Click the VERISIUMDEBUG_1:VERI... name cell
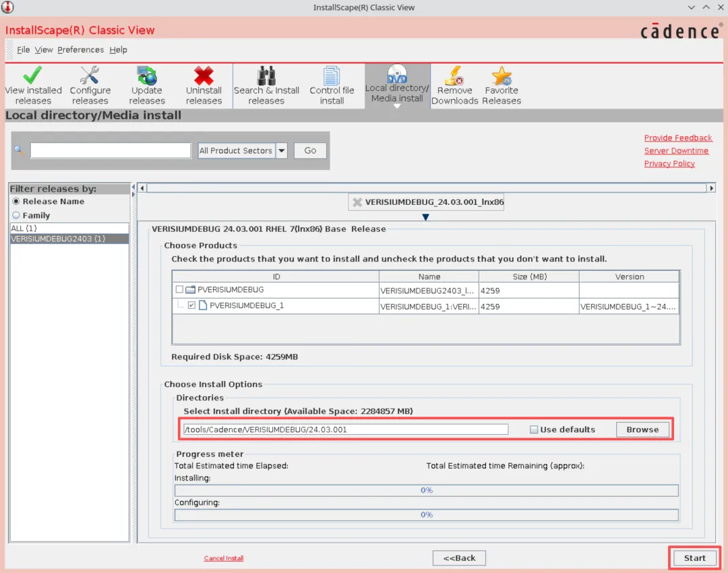728x573 pixels. pos(428,307)
